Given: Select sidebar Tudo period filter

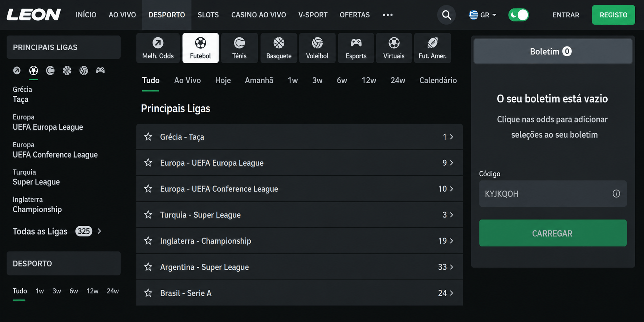Looking at the screenshot, I should [20, 291].
